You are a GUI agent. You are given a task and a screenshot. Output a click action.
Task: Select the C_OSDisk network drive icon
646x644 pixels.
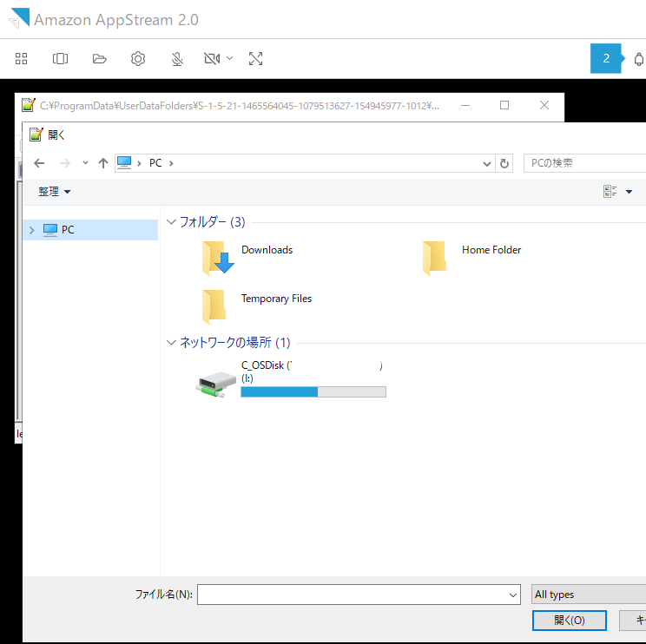(x=216, y=384)
